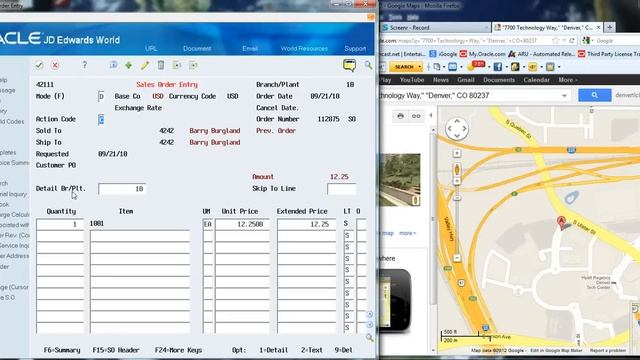Image resolution: width=640 pixels, height=360 pixels.
Task: Click the mail envelope icon in Firefox toolbar
Action: [x=453, y=67]
